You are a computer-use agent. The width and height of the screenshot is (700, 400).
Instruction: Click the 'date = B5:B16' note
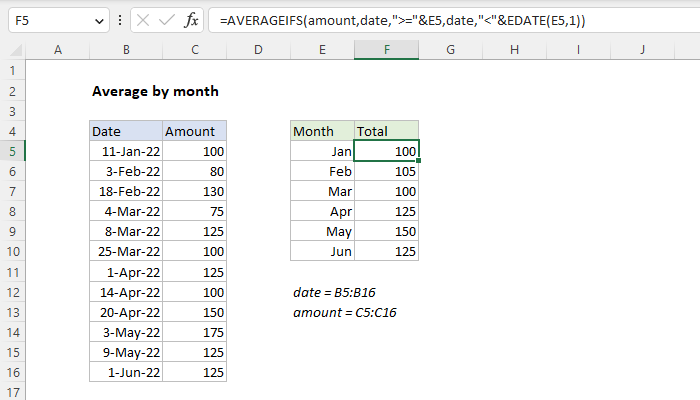tap(334, 292)
